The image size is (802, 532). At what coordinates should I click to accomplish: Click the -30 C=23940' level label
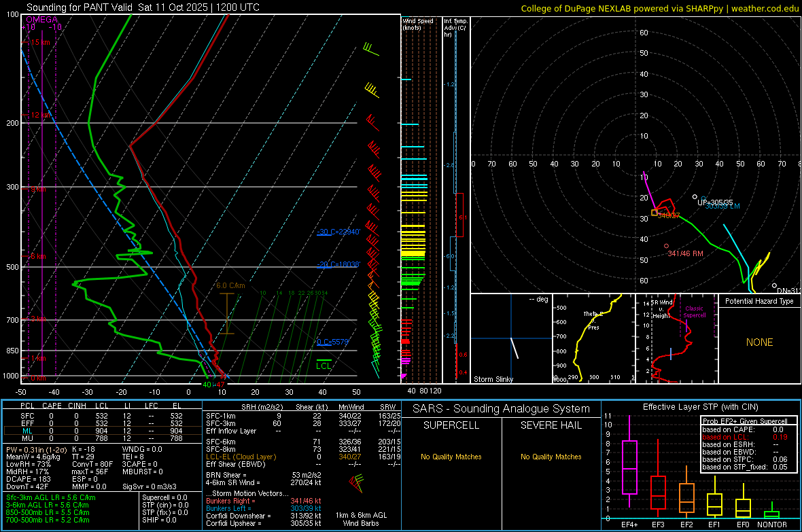[338, 232]
